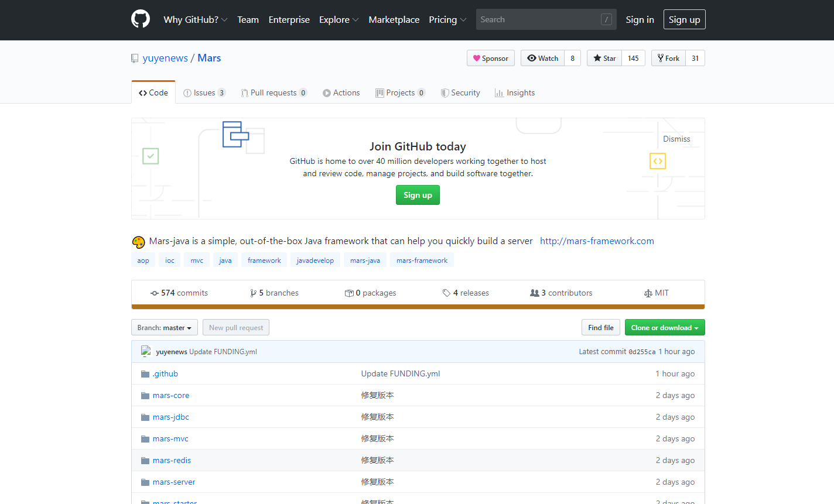Expand Why GitHub? menu
834x504 pixels.
click(196, 19)
